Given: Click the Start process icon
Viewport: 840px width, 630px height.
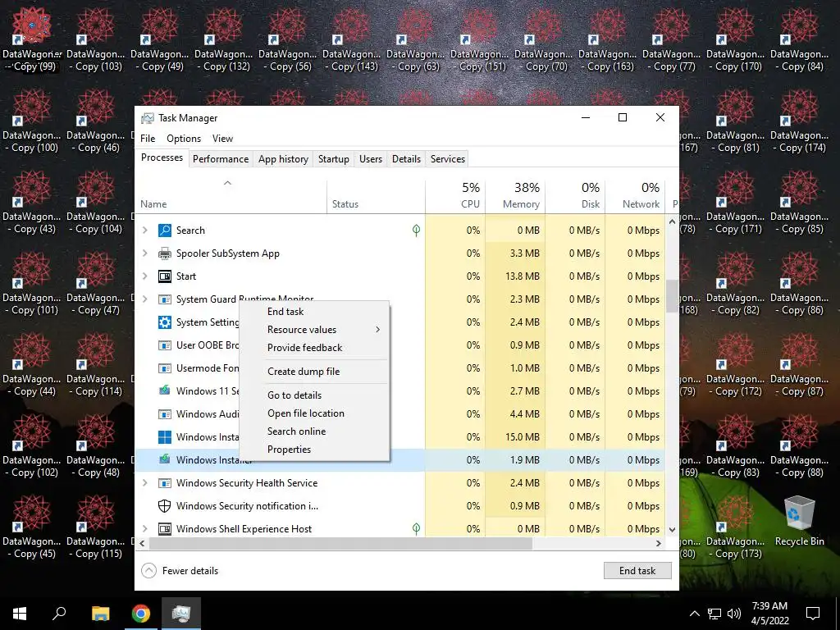Looking at the screenshot, I should point(164,276).
